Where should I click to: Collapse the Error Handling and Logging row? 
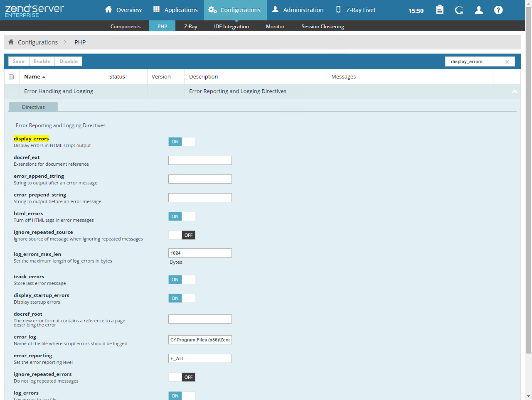click(514, 91)
